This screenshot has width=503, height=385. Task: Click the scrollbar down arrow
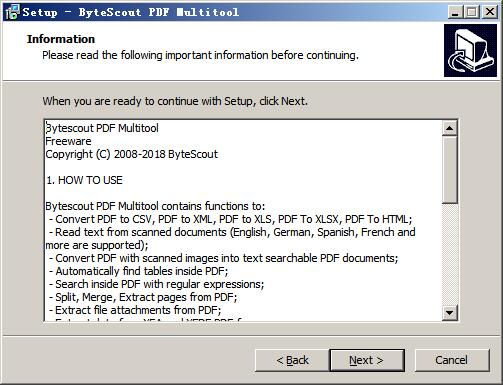pos(449,312)
